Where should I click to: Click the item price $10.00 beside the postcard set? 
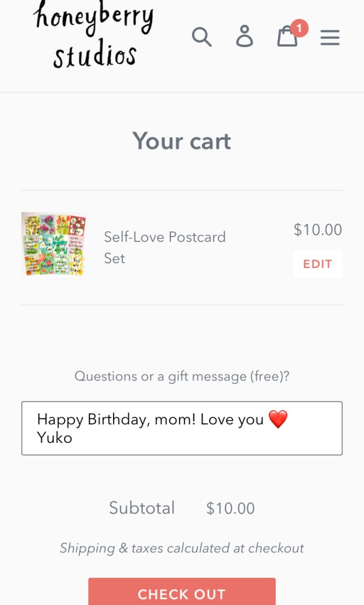pos(317,230)
